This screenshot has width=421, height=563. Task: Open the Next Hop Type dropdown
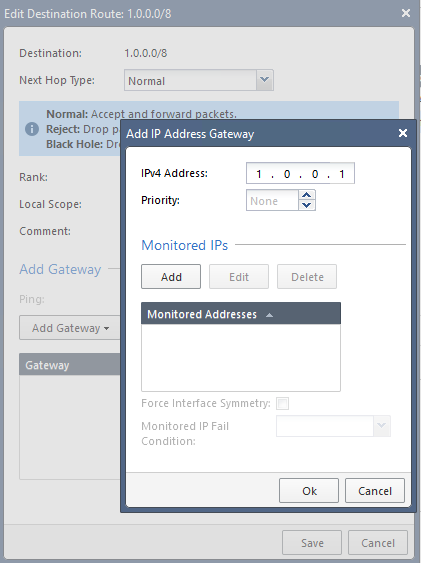[265, 80]
